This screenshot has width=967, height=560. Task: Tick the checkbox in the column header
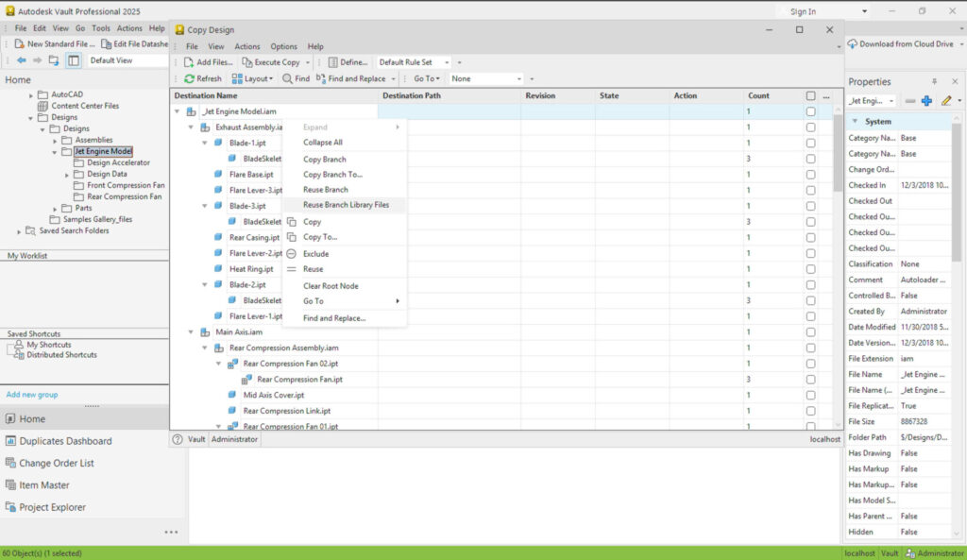(810, 96)
